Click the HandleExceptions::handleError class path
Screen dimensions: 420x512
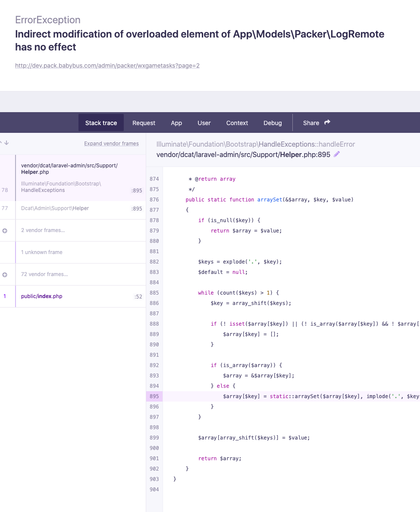(x=256, y=144)
